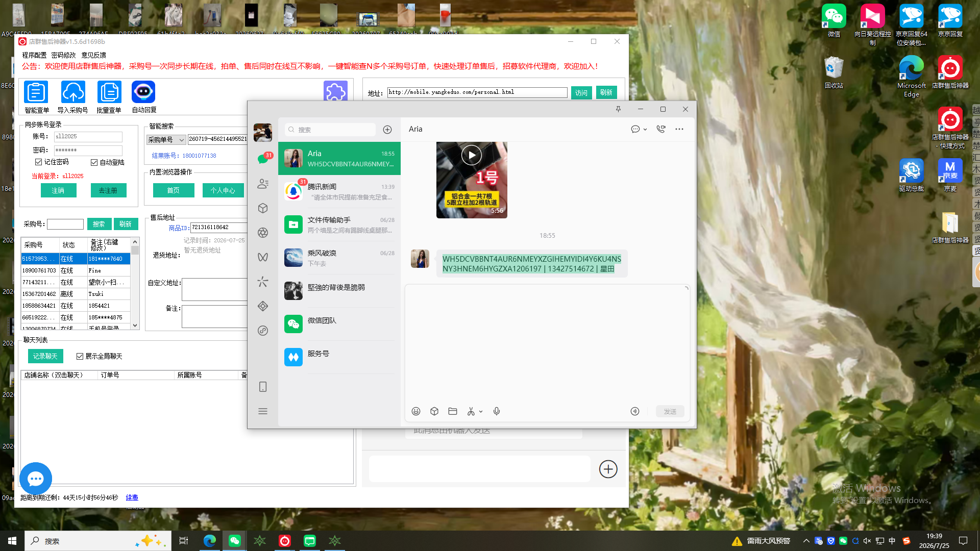980x551 pixels.
Task: Start voice input microphone icon
Action: pyautogui.click(x=497, y=411)
